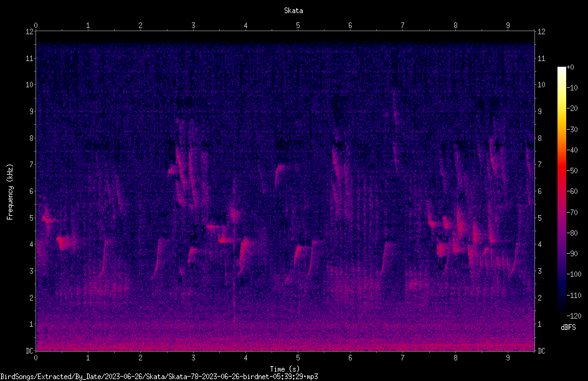
Task: Click the 'Skata' title above the spectrogram
Action: (x=293, y=11)
